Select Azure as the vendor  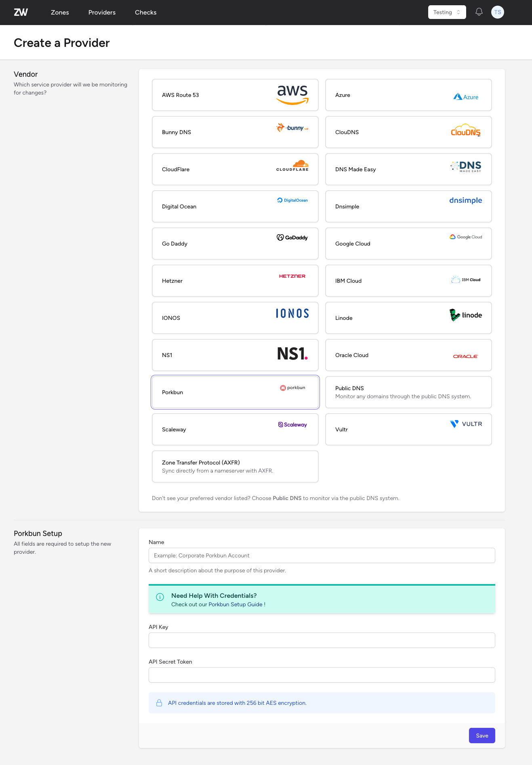[x=408, y=95]
